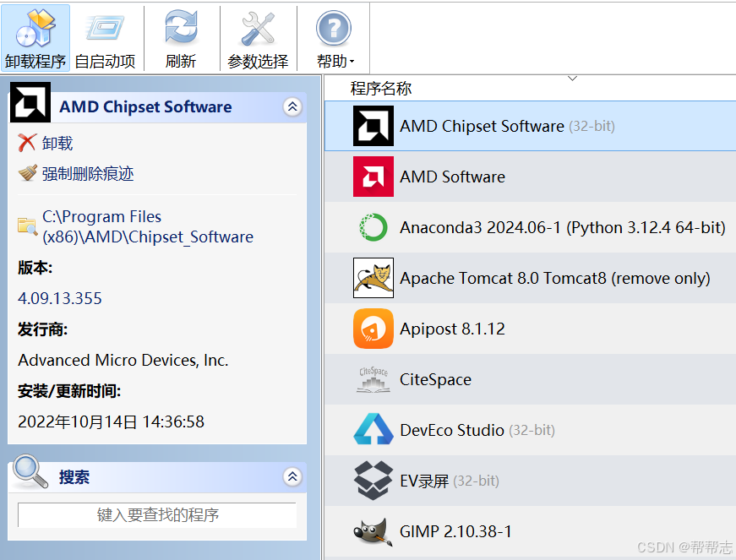Select the DevEco Studio (32-bit) row text

[477, 430]
